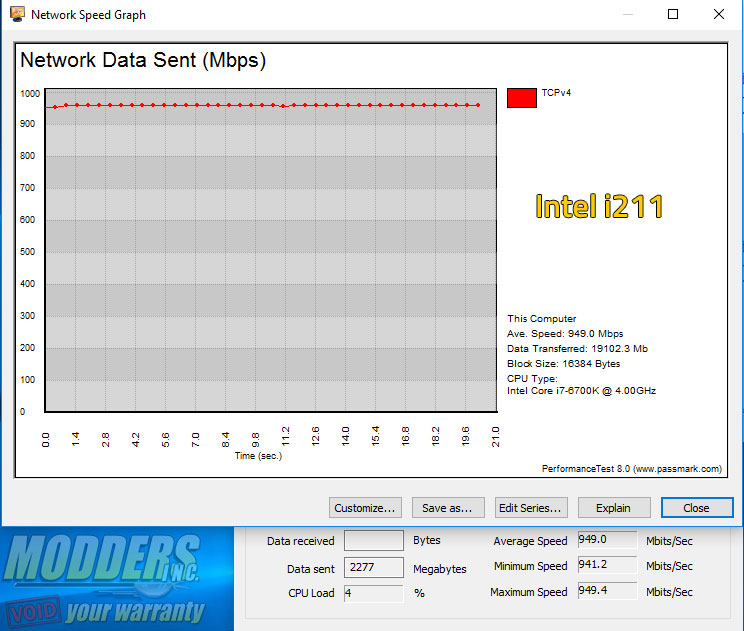Screen dimensions: 744x631
Task: Click the Time (sec.) axis label
Action: click(x=258, y=455)
